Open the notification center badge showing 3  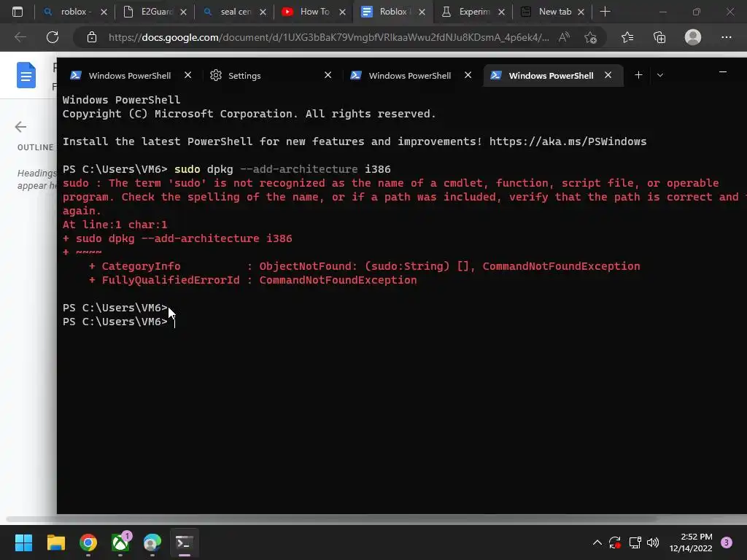727,542
